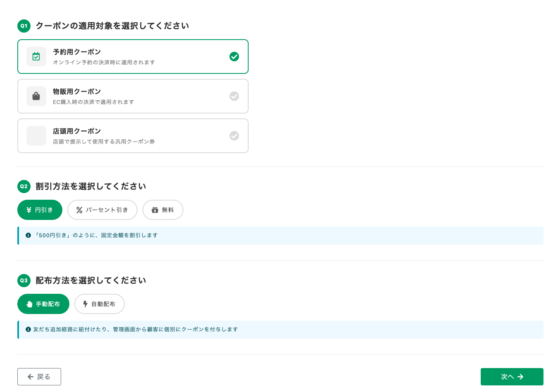Viewport: 560px width, 392px height.
Task: Click the 物販用クーポン card title
Action: click(77, 92)
